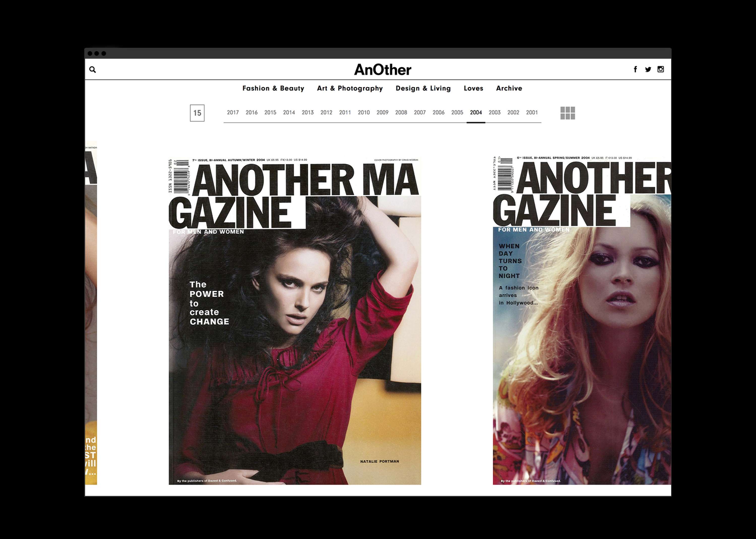The image size is (756, 539).
Task: Select year 2002 in timeline
Action: tap(513, 113)
